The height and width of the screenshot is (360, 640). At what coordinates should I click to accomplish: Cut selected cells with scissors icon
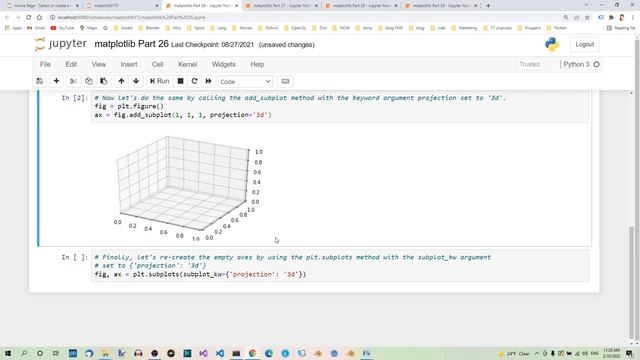[73, 81]
